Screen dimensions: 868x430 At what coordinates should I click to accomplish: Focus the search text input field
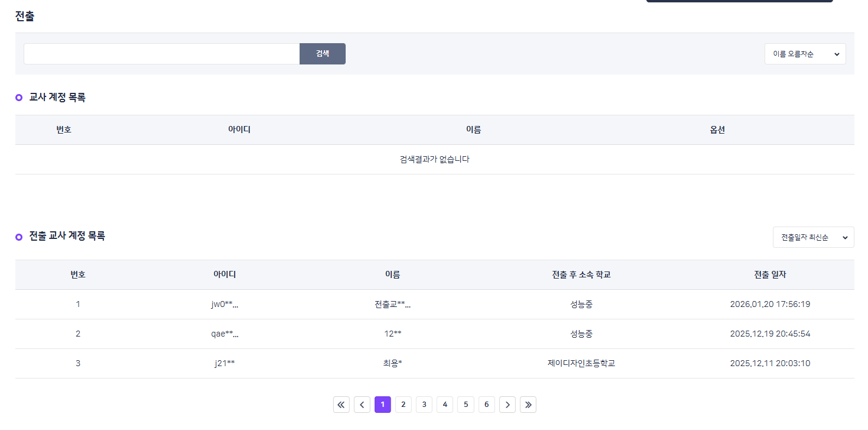(161, 54)
